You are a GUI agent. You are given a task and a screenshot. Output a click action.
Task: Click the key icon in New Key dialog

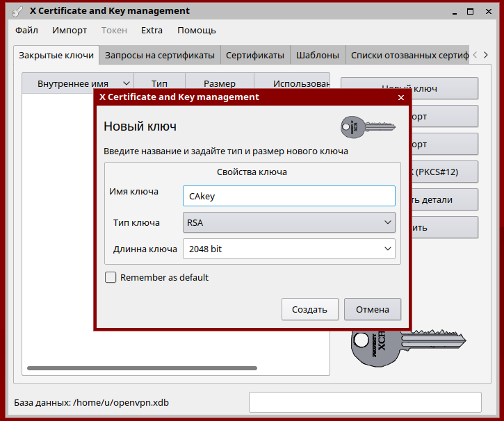(359, 126)
